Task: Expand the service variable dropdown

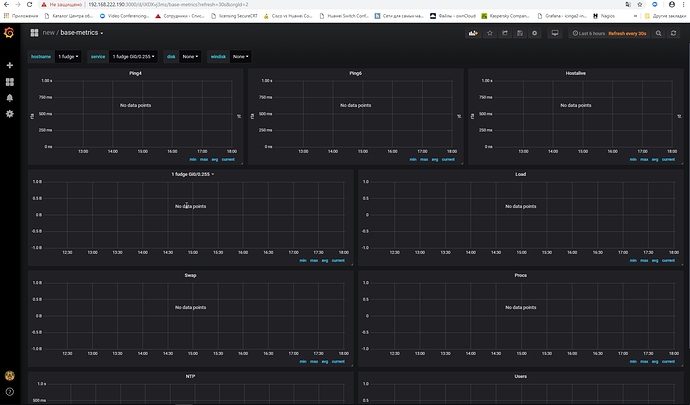Action: point(133,56)
